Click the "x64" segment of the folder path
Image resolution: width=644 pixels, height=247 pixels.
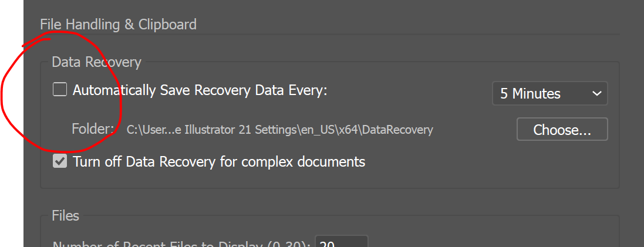[346, 130]
